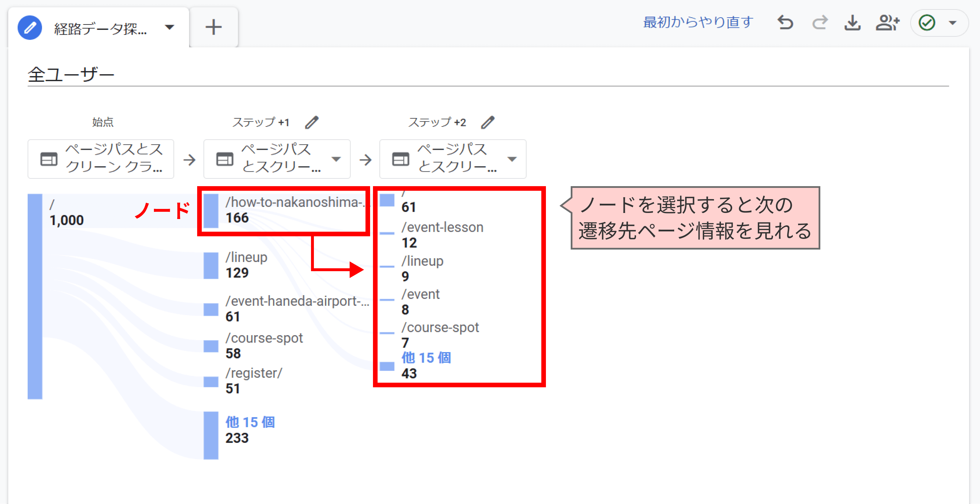Image resolution: width=980 pixels, height=504 pixels.
Task: Open the ステップ +1 dimension dropdown
Action: (277, 158)
